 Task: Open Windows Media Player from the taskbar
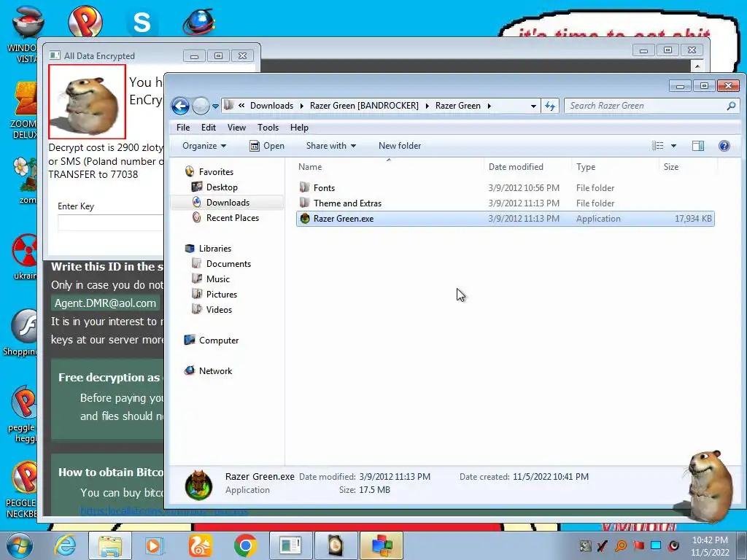(155, 545)
